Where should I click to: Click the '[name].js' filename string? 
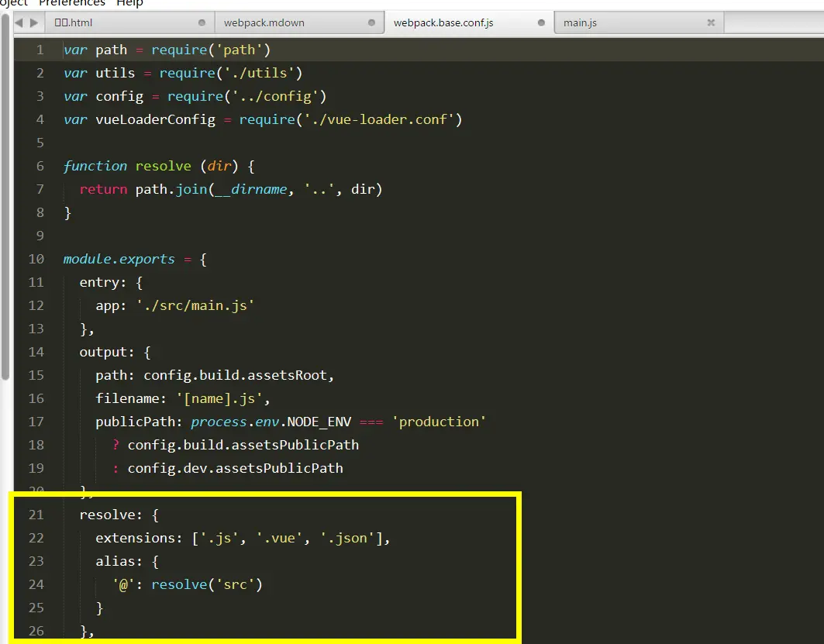[219, 398]
